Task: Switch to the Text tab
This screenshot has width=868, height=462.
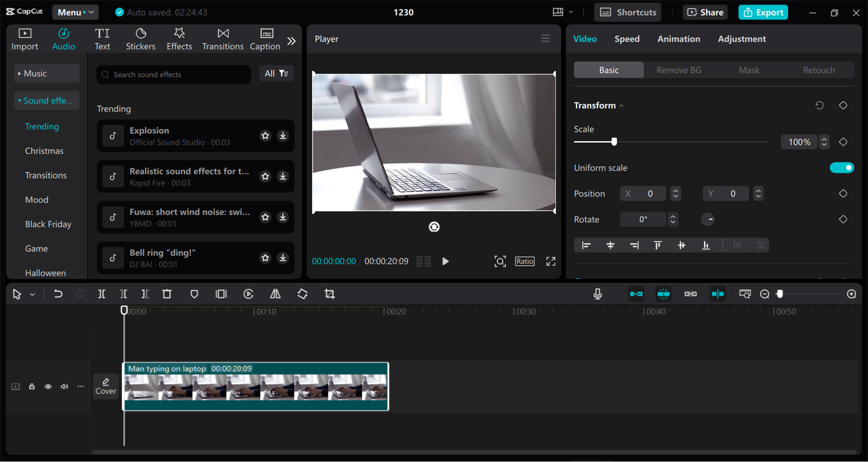Action: (x=102, y=39)
